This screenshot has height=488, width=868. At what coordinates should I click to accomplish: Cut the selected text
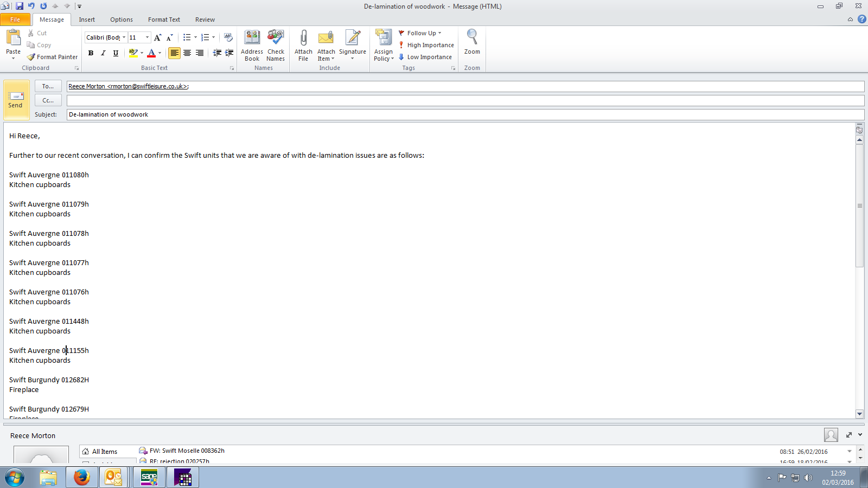pos(37,33)
